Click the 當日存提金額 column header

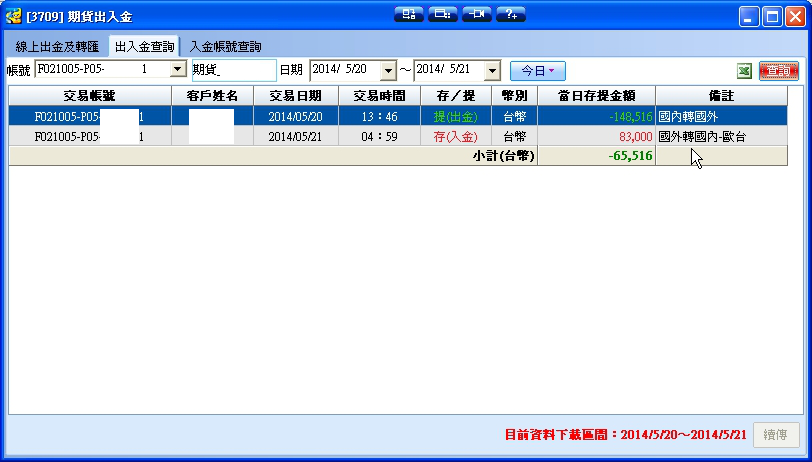597,96
